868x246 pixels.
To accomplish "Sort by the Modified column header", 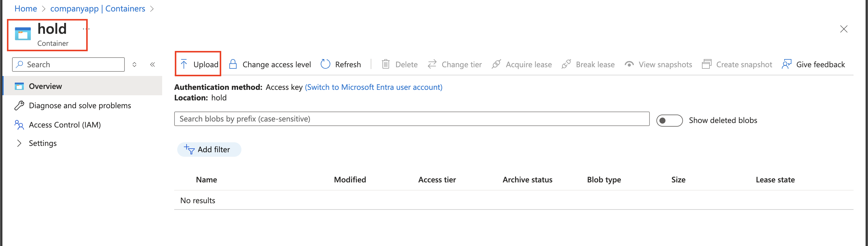I will tap(350, 180).
